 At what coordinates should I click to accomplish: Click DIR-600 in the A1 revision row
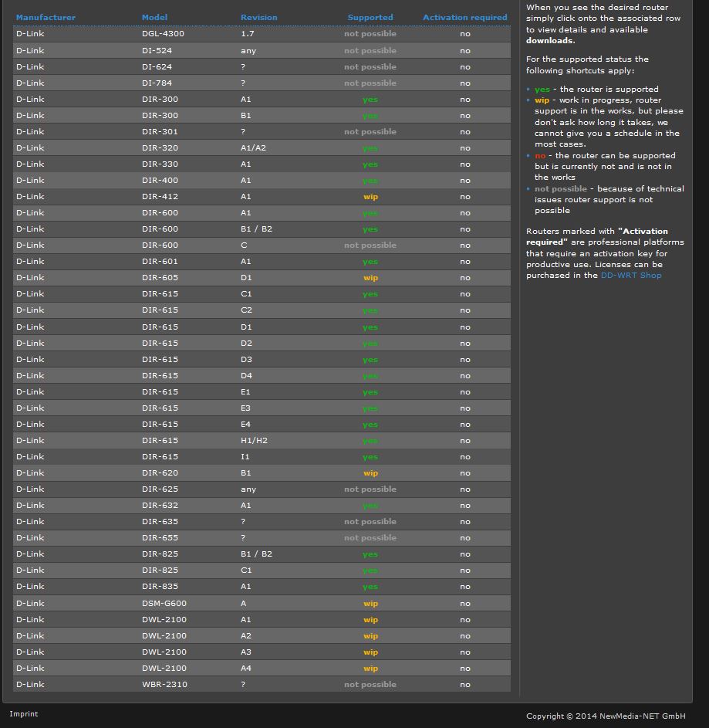click(x=160, y=212)
